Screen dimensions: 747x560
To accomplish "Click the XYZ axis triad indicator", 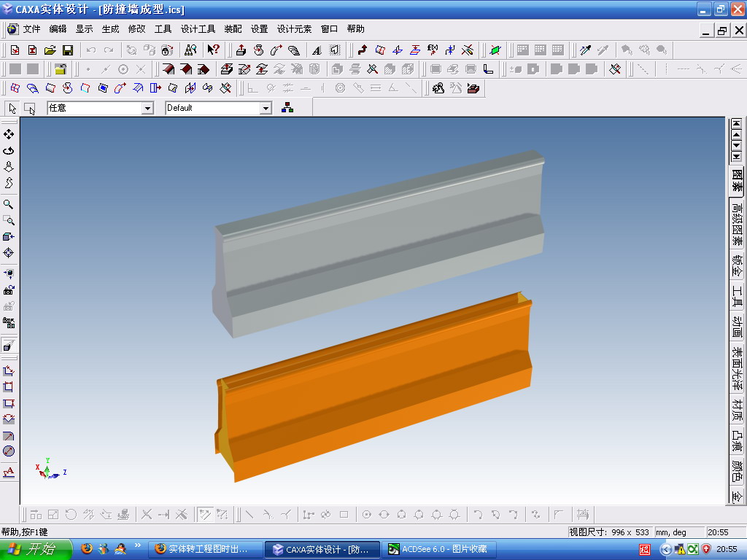I will click(x=50, y=470).
